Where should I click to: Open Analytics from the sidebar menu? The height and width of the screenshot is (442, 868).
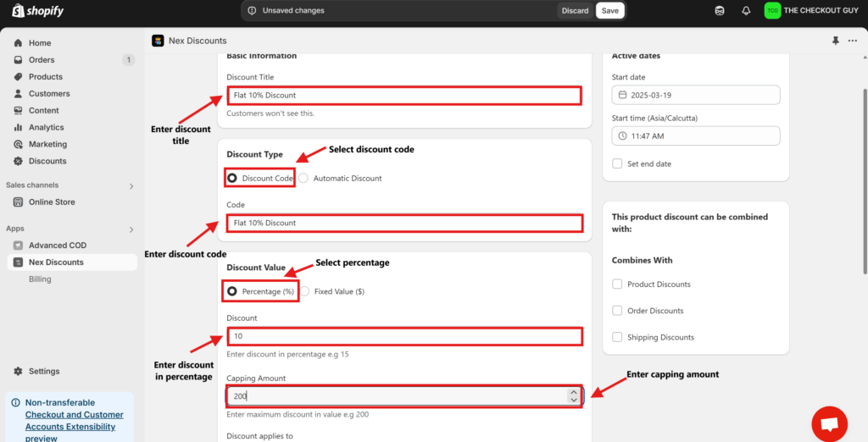[46, 128]
